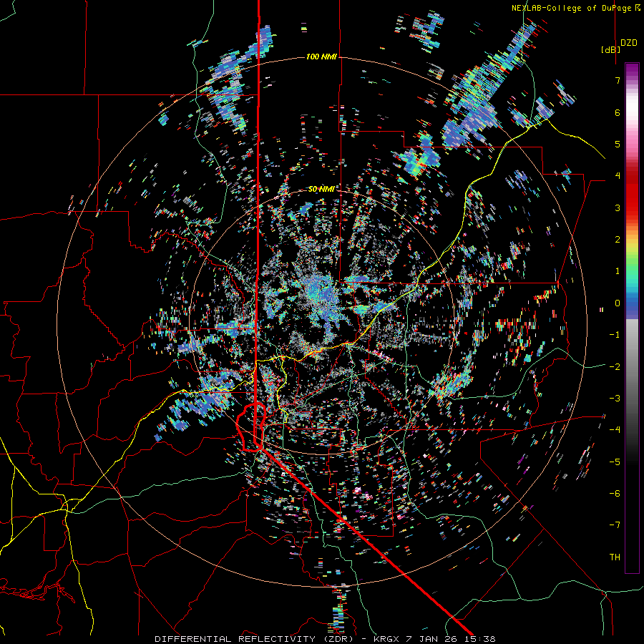The image size is (644, 644).
Task: Click the 4 value on color scale
Action: [618, 176]
